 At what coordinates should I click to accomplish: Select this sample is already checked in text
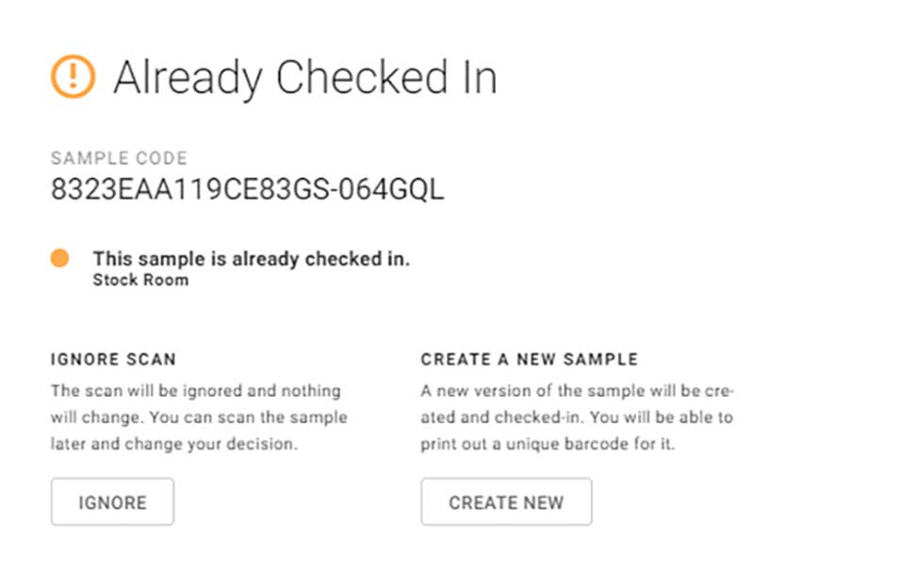click(251, 257)
